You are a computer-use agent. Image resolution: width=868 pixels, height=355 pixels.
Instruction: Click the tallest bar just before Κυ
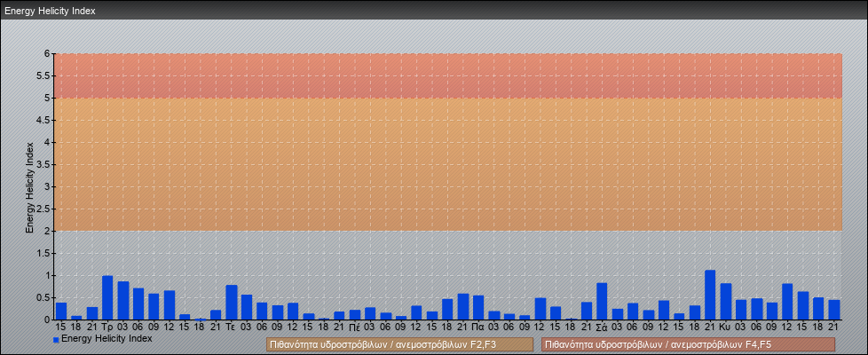[x=710, y=296]
